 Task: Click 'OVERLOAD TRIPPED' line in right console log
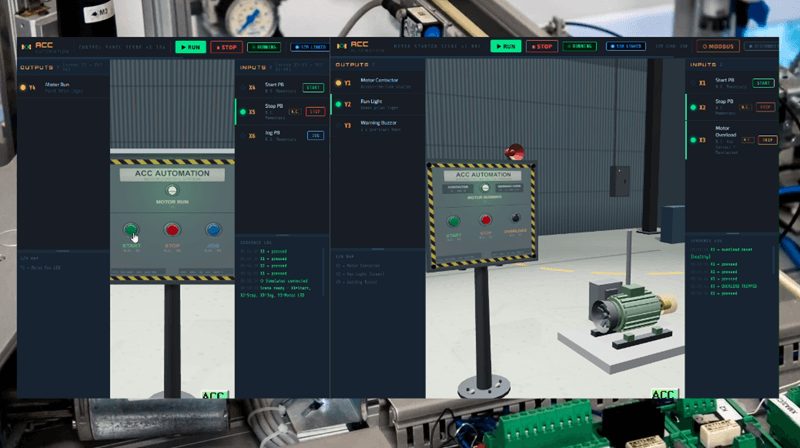tap(734, 286)
